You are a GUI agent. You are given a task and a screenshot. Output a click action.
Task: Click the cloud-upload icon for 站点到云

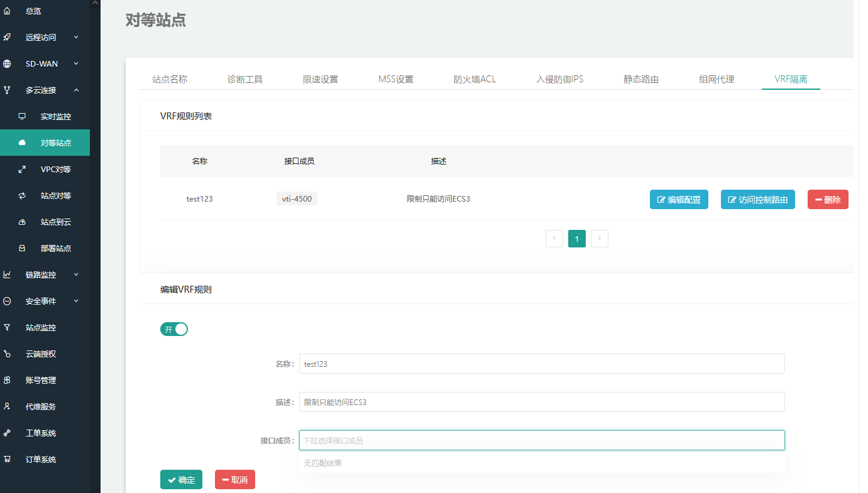click(x=22, y=222)
